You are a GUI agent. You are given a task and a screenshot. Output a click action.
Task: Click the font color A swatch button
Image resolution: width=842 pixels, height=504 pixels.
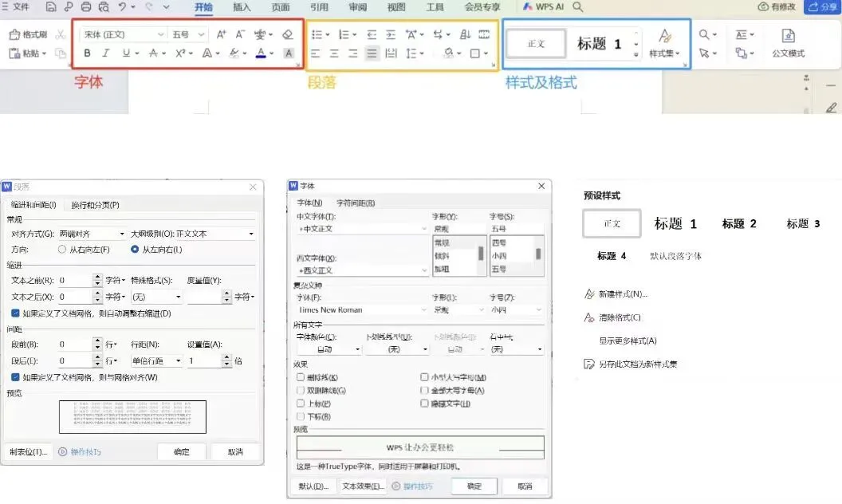[x=261, y=53]
